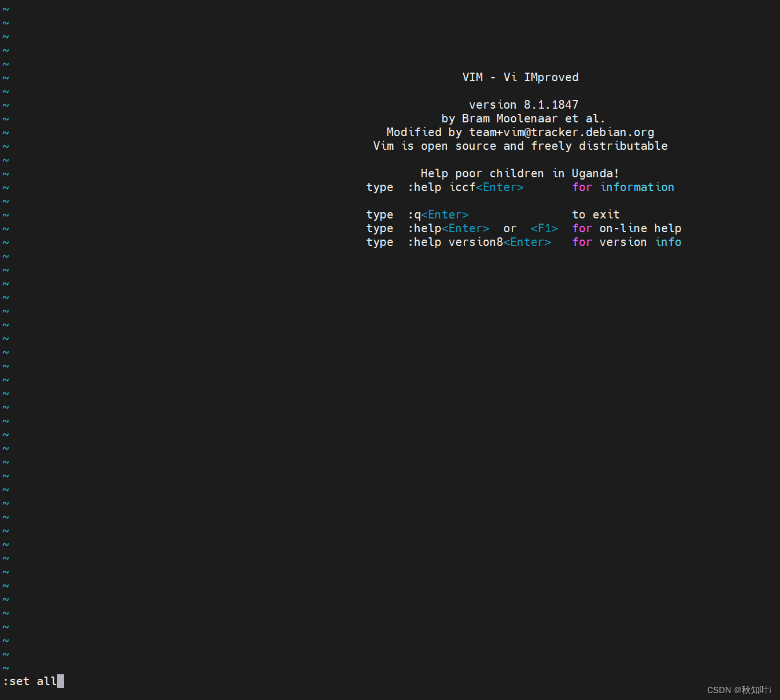Click 'for on-line help' text
The image size is (780, 700).
[x=627, y=228]
